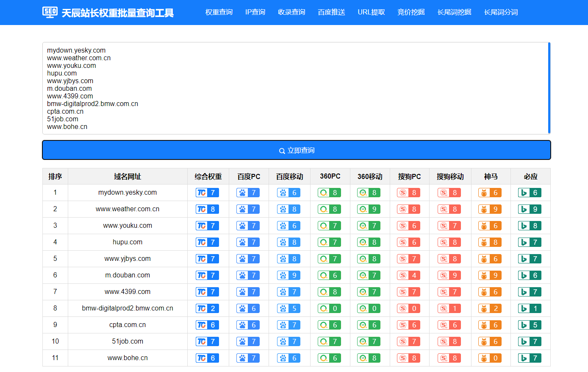This screenshot has height=372, width=588.
Task: Click 360PC badge for m.douban.com
Action: click(330, 275)
